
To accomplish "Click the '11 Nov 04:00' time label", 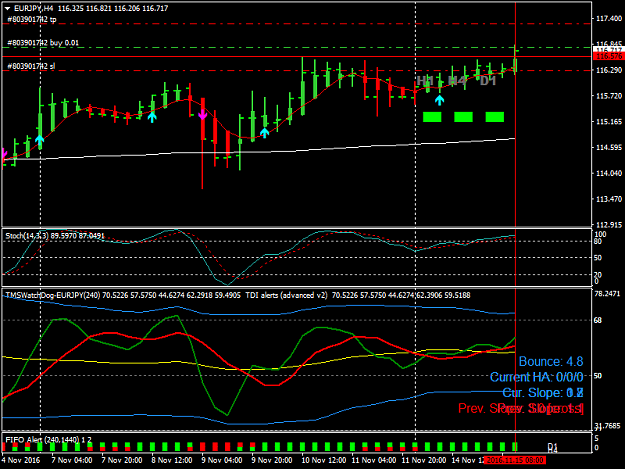I will (x=374, y=460).
